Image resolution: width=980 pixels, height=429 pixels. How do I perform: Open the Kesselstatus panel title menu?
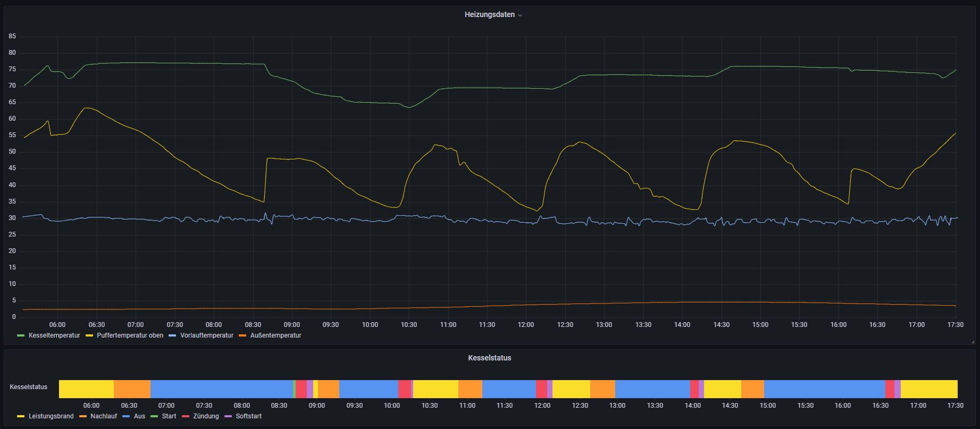(489, 358)
